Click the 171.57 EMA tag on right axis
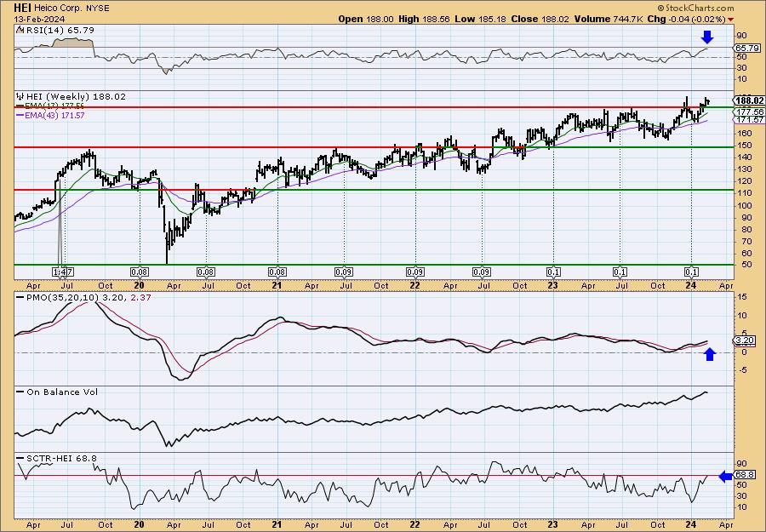The width and height of the screenshot is (766, 532). point(749,120)
